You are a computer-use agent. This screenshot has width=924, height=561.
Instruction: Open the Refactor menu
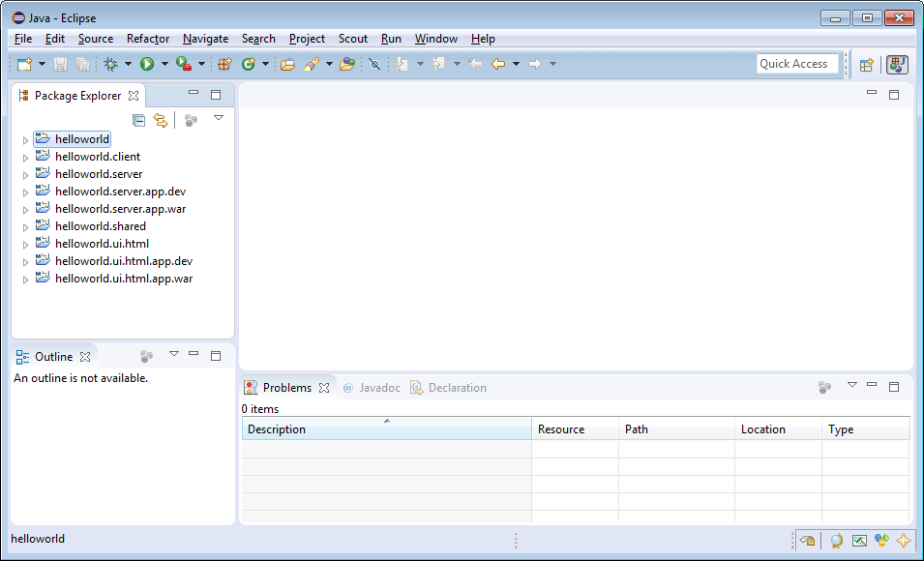[x=148, y=39]
